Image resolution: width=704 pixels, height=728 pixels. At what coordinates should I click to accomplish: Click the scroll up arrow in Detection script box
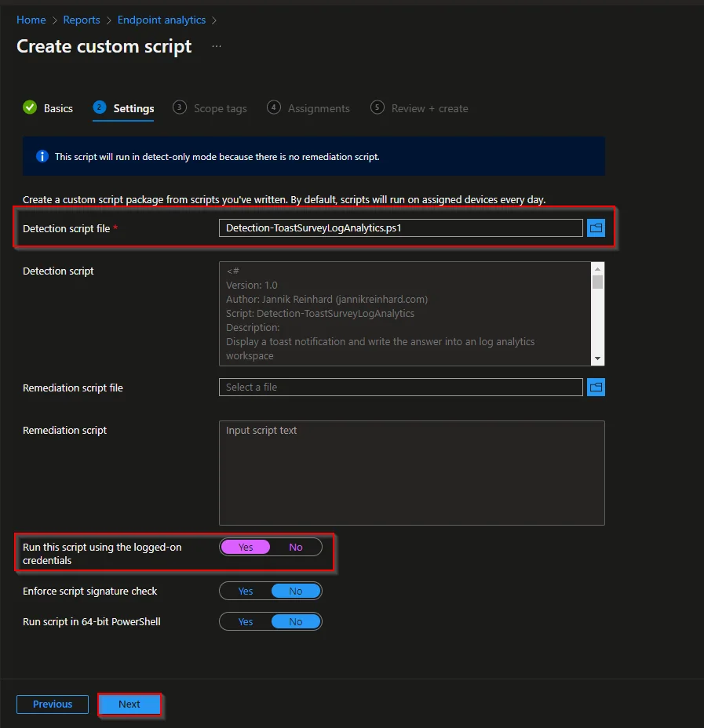[x=598, y=269]
